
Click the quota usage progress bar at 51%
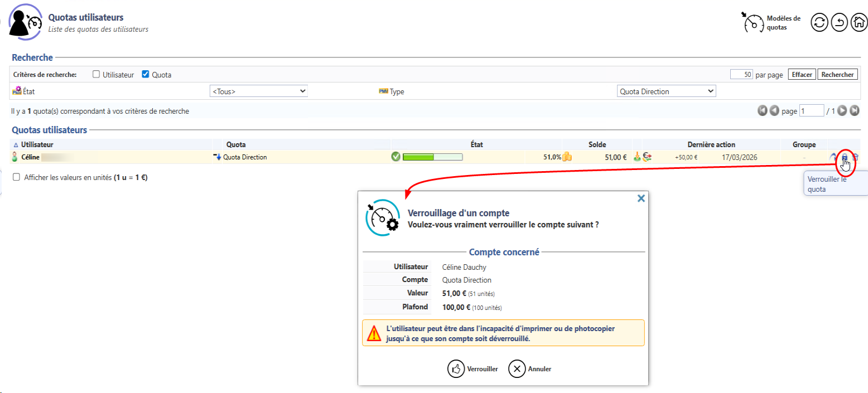coord(432,157)
